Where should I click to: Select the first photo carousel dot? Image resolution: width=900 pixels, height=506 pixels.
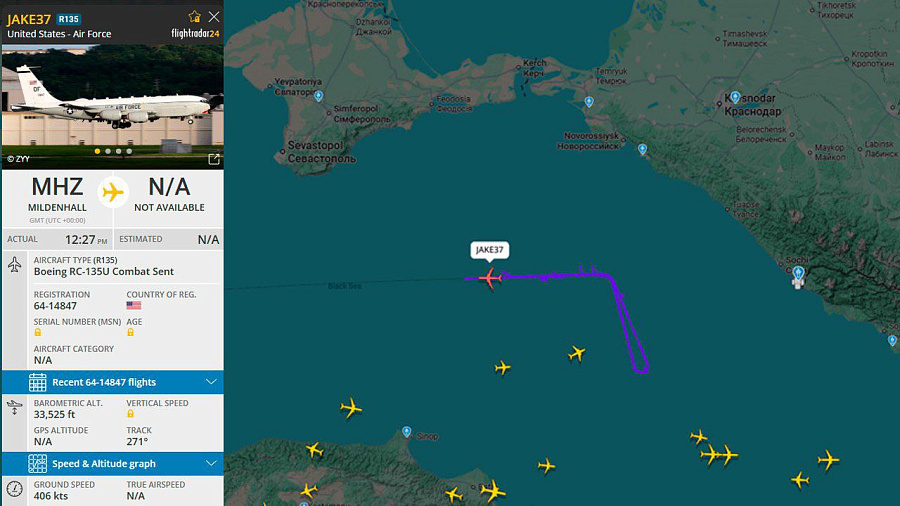[98, 151]
